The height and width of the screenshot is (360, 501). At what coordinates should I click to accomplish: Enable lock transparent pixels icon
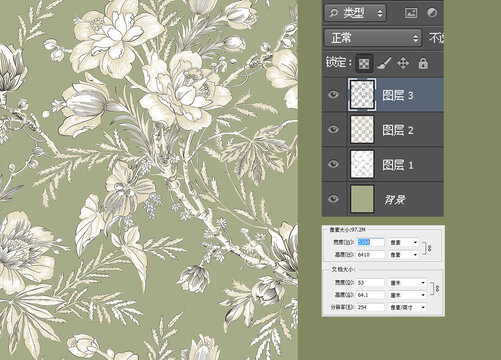point(364,63)
